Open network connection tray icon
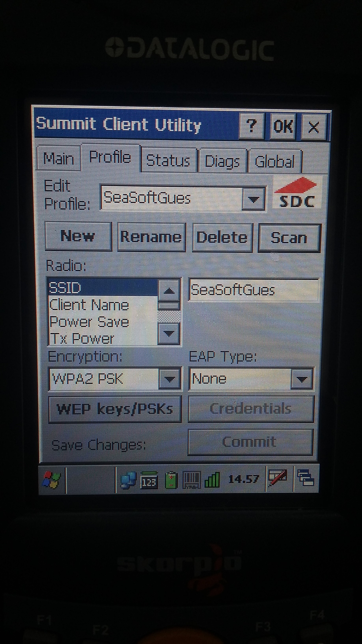Image resolution: width=362 pixels, height=644 pixels. [x=128, y=480]
